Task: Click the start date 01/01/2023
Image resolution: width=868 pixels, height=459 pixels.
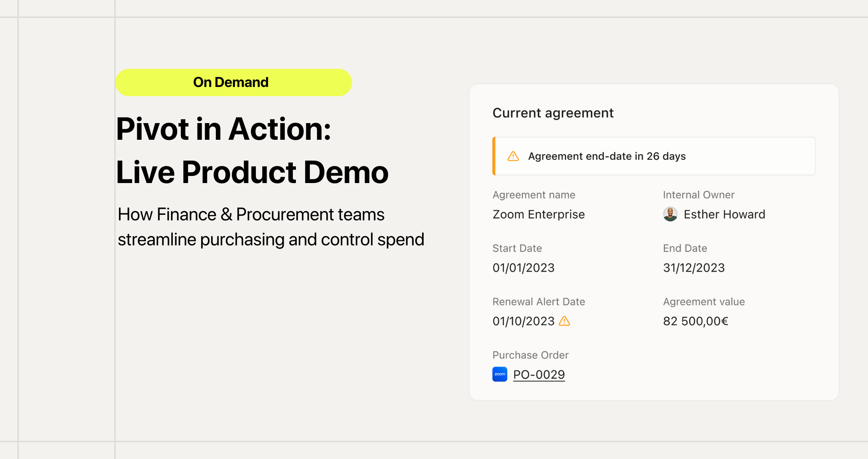Action: (x=523, y=268)
